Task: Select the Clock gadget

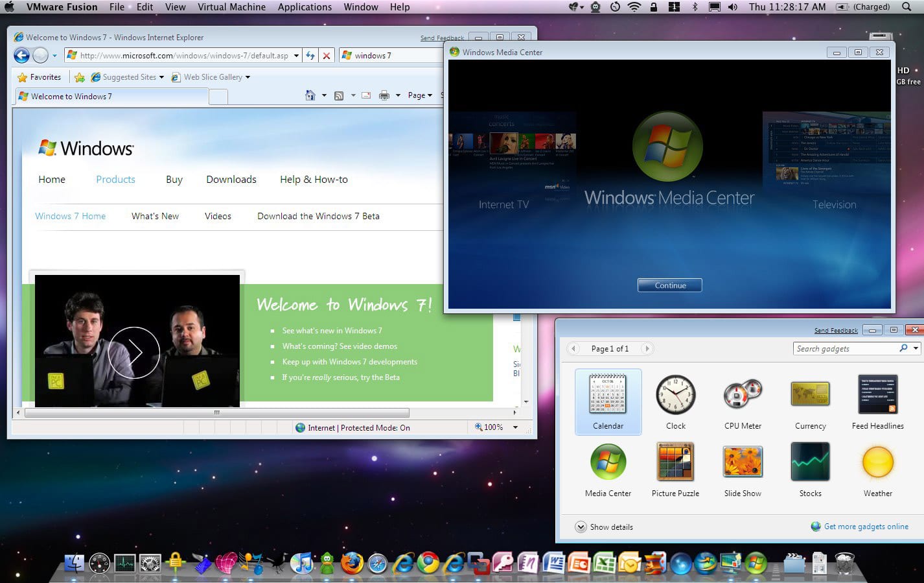Action: click(x=675, y=402)
